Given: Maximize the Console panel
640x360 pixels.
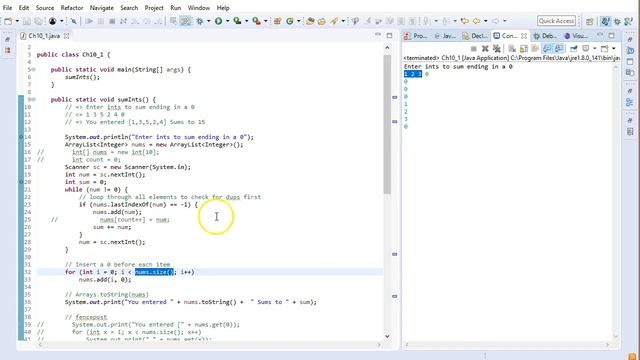Looking at the screenshot, I should click(x=611, y=36).
